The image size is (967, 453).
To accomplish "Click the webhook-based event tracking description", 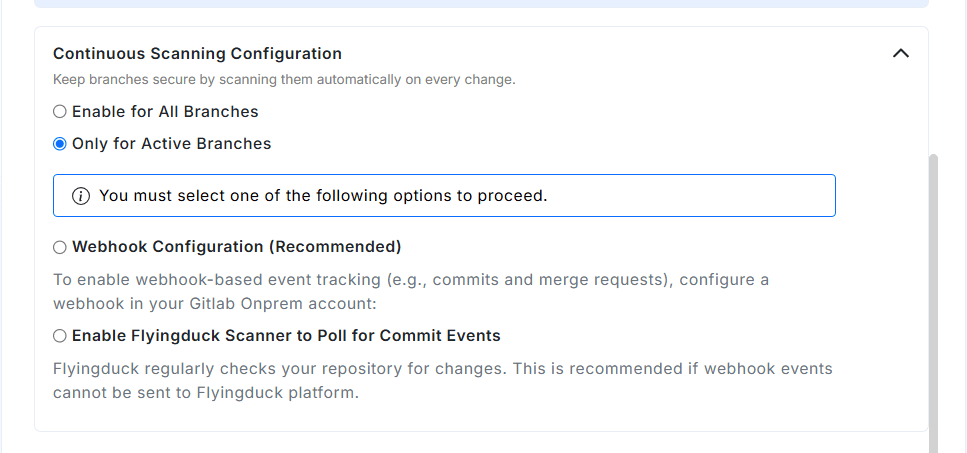I will point(410,280).
